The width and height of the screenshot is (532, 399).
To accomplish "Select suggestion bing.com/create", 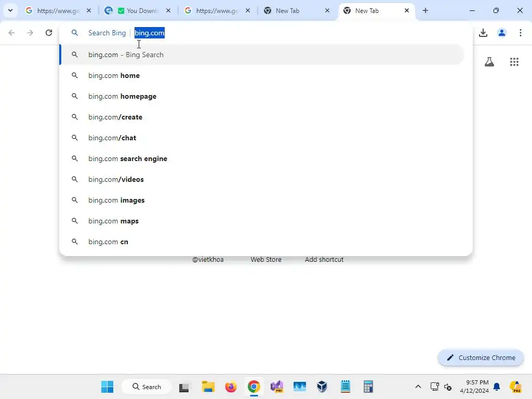I will tap(262, 117).
